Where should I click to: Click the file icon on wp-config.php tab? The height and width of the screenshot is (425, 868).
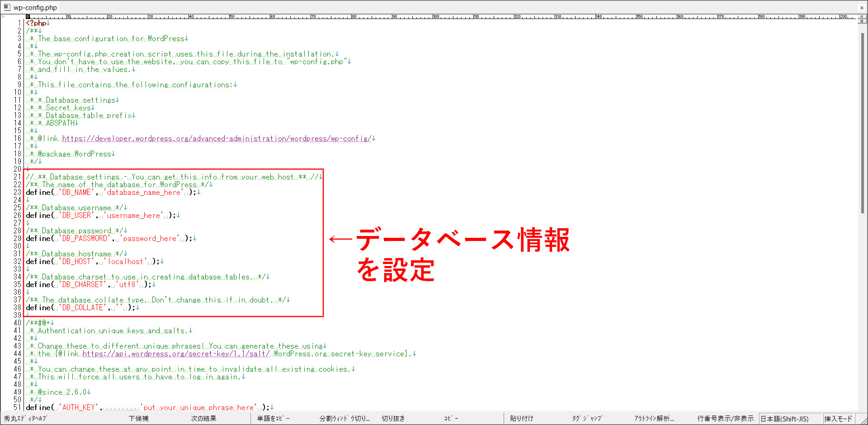point(7,7)
